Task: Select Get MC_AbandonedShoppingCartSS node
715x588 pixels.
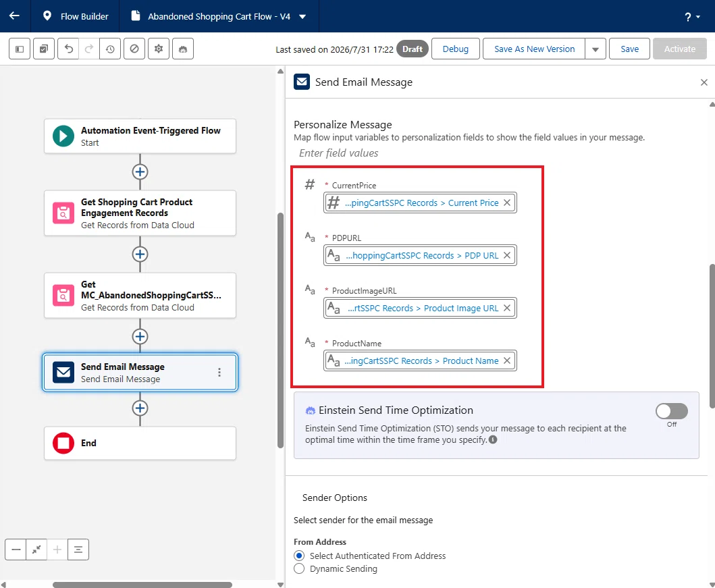Action: click(x=140, y=296)
